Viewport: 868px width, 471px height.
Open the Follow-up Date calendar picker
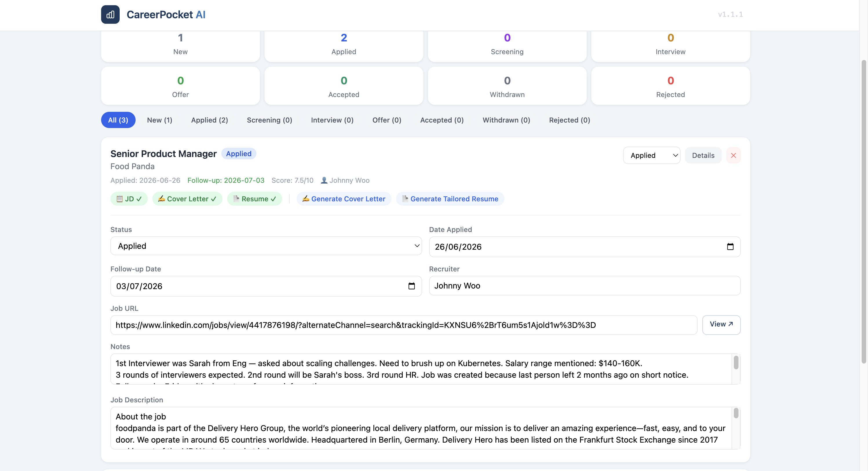click(x=411, y=286)
